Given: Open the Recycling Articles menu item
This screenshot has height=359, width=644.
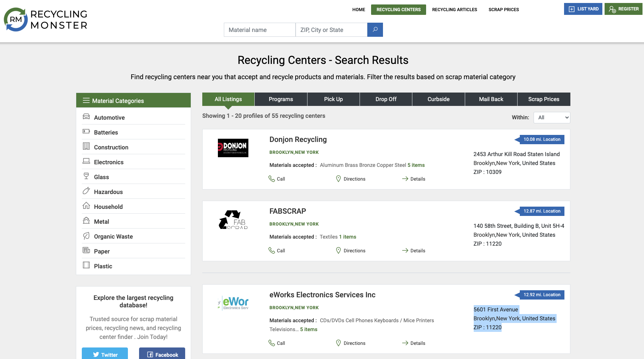Looking at the screenshot, I should [454, 10].
